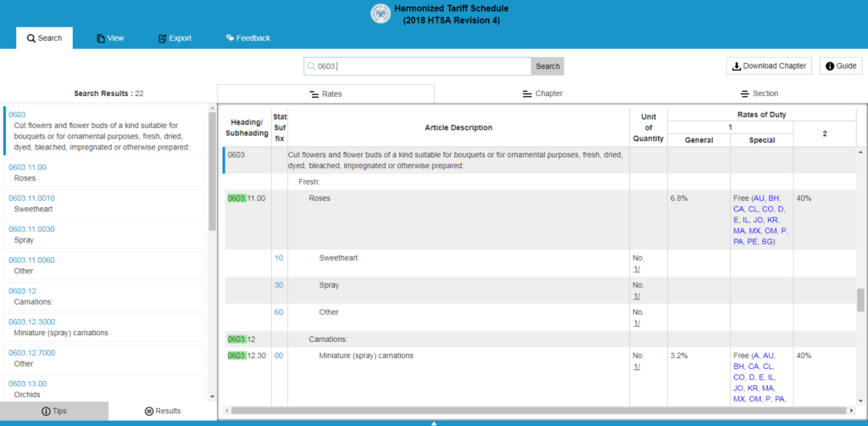Viewport: 868px width, 426px height.
Task: Select the 0603.11.0060 Other result
Action: tap(104, 266)
